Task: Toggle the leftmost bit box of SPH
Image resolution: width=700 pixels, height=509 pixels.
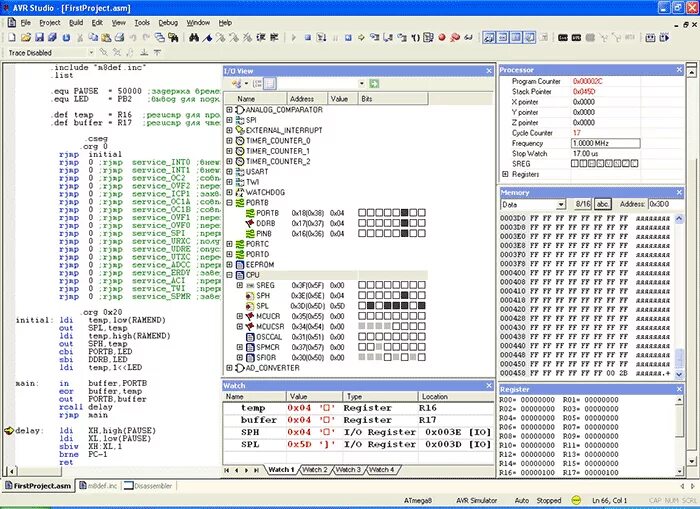Action: click(362, 295)
